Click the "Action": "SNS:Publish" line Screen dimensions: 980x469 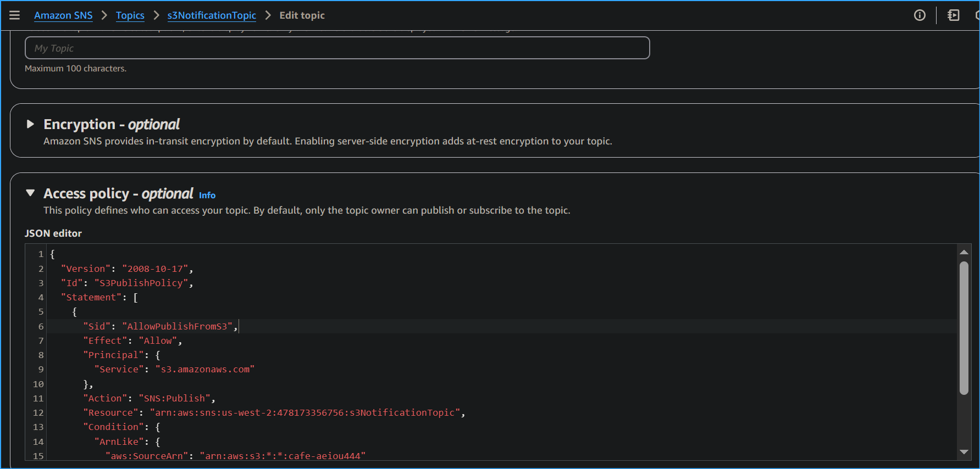pyautogui.click(x=149, y=398)
